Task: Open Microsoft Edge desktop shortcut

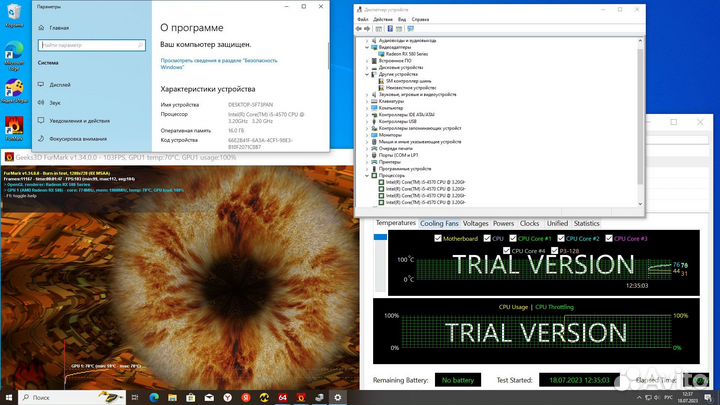Action: 14,56
